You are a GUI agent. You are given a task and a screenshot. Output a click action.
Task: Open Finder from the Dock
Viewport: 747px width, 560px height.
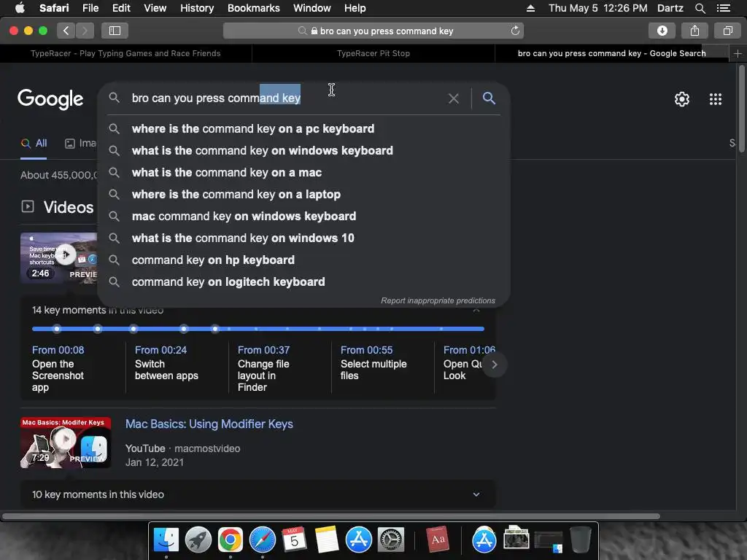[166, 540]
